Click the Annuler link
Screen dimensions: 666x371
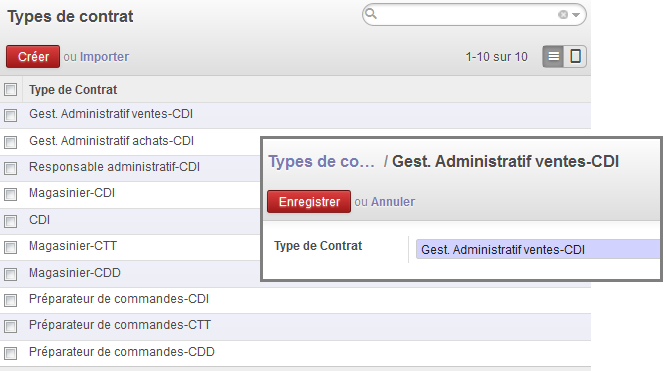pos(393,201)
